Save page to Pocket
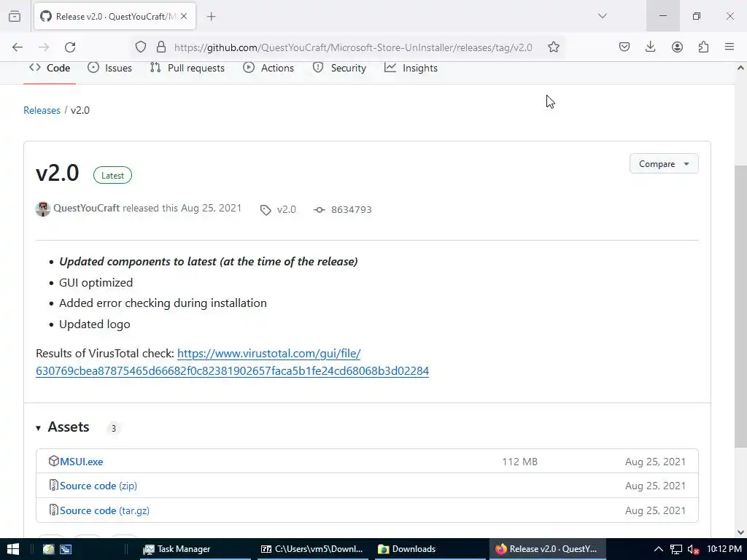The width and height of the screenshot is (747, 560). pos(624,47)
